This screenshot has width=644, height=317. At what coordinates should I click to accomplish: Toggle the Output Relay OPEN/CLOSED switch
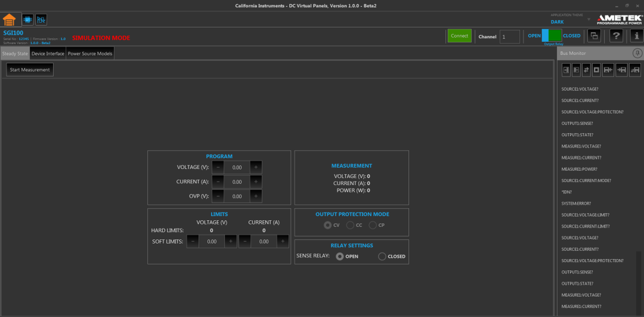[x=552, y=35]
